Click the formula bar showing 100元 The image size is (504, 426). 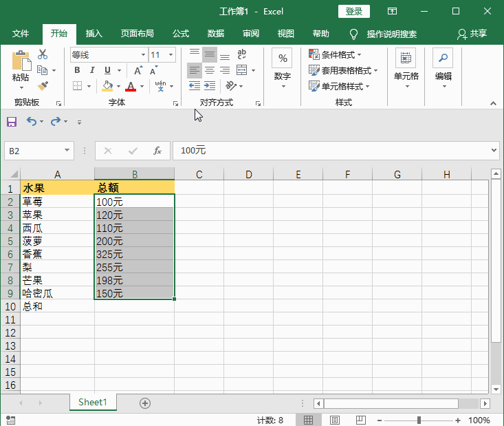(330, 151)
